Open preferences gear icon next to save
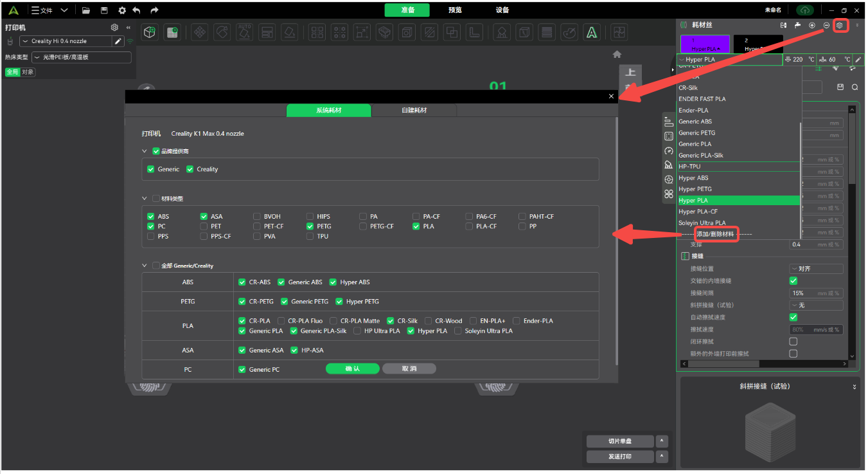Viewport: 868px width, 474px height. [x=122, y=10]
